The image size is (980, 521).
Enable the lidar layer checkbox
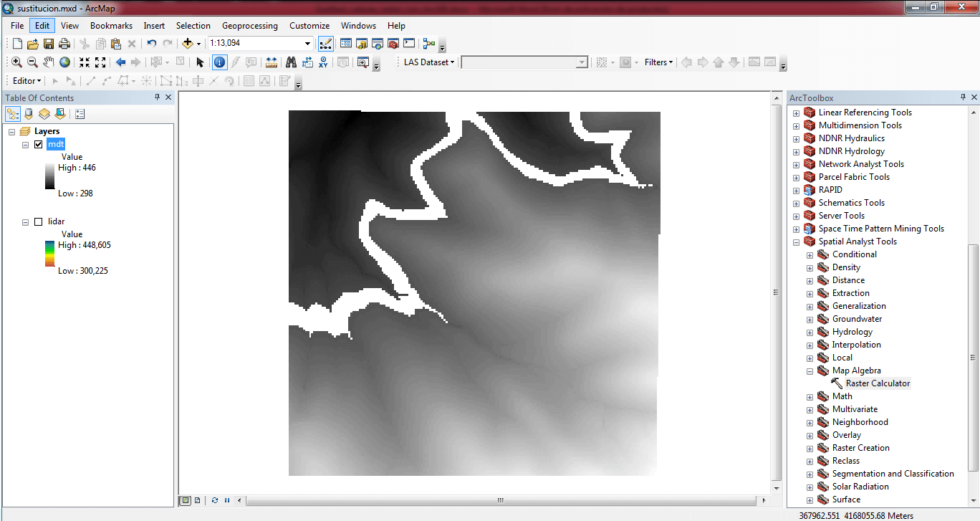[x=39, y=221]
